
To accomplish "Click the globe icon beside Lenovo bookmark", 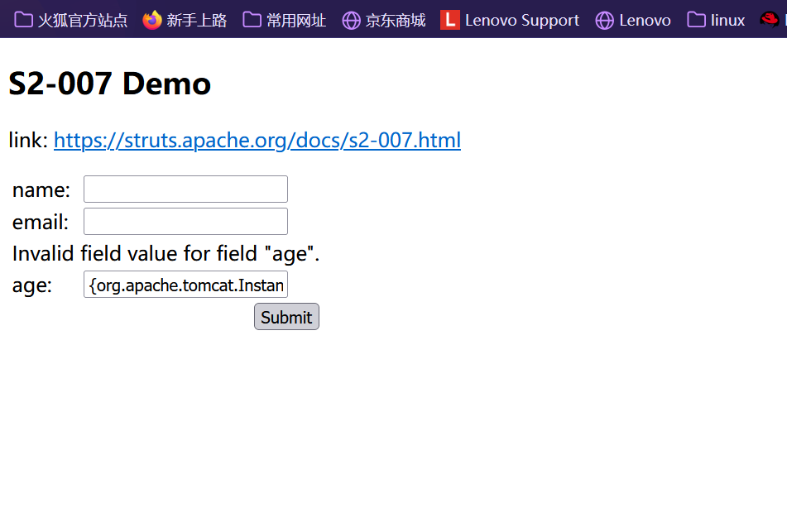I will click(x=605, y=20).
